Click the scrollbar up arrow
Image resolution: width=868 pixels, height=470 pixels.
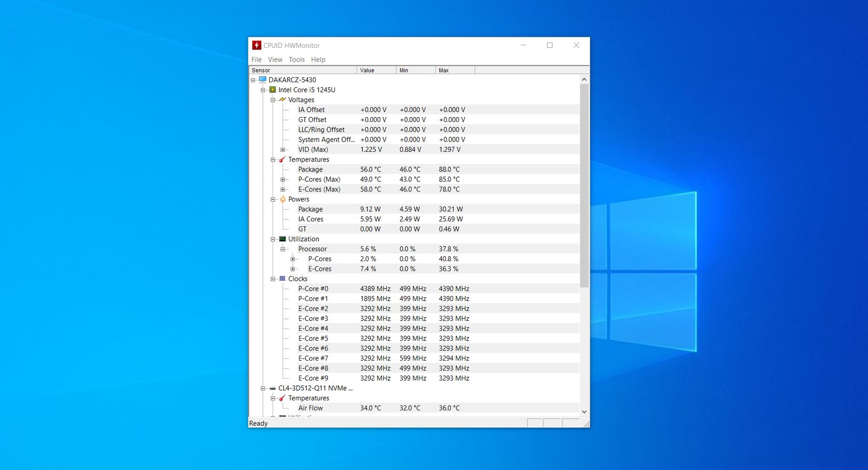584,79
